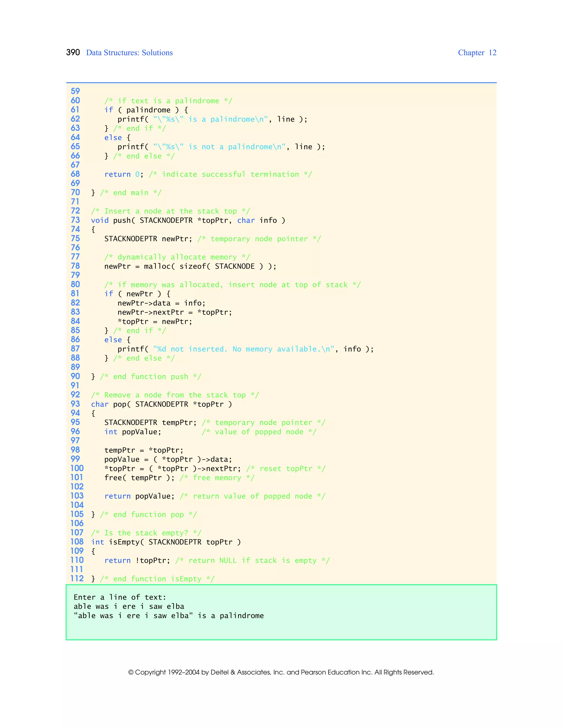Click the 'int popValue;' declaration
Screen dimensions: 563x728
(133, 432)
